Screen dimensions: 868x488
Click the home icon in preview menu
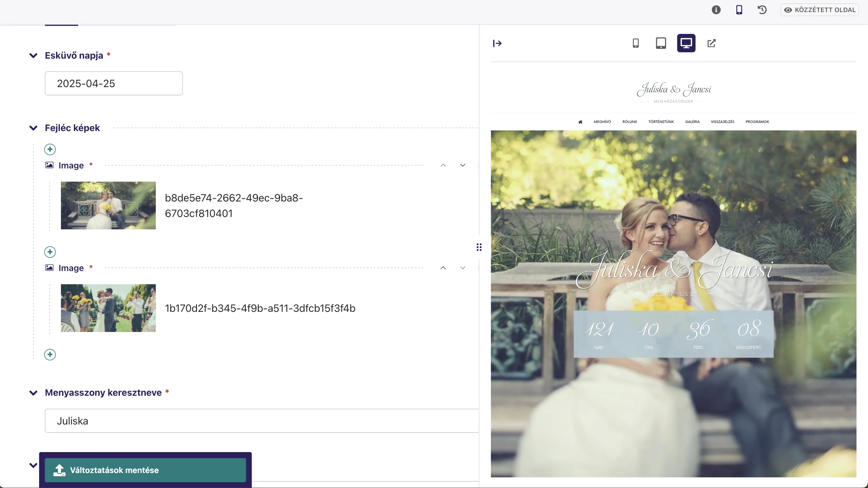click(580, 122)
